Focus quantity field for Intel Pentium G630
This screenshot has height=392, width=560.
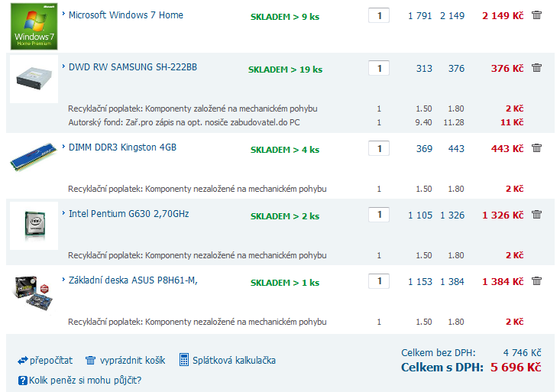[x=379, y=215]
